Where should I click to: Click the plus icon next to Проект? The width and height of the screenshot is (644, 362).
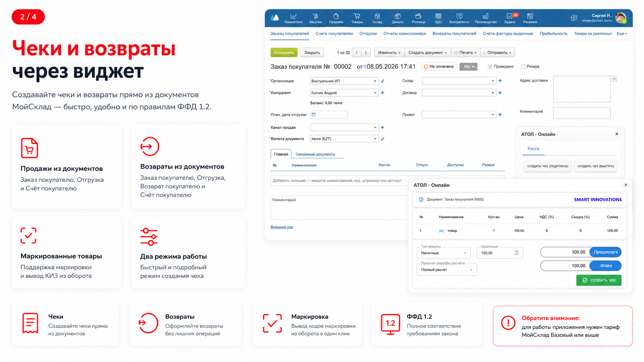[x=500, y=115]
